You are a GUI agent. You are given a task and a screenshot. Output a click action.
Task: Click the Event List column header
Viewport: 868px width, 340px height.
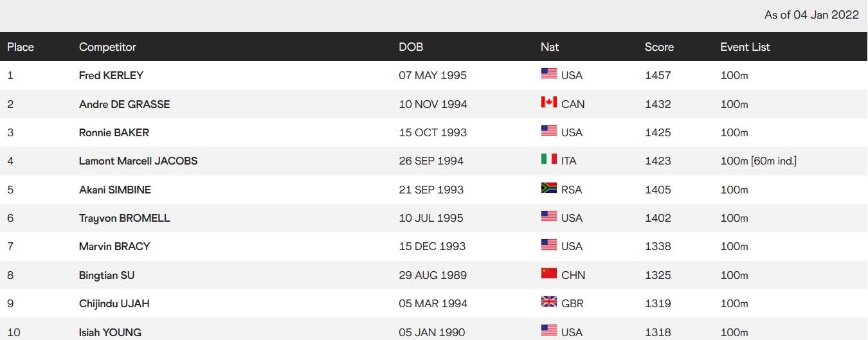745,47
